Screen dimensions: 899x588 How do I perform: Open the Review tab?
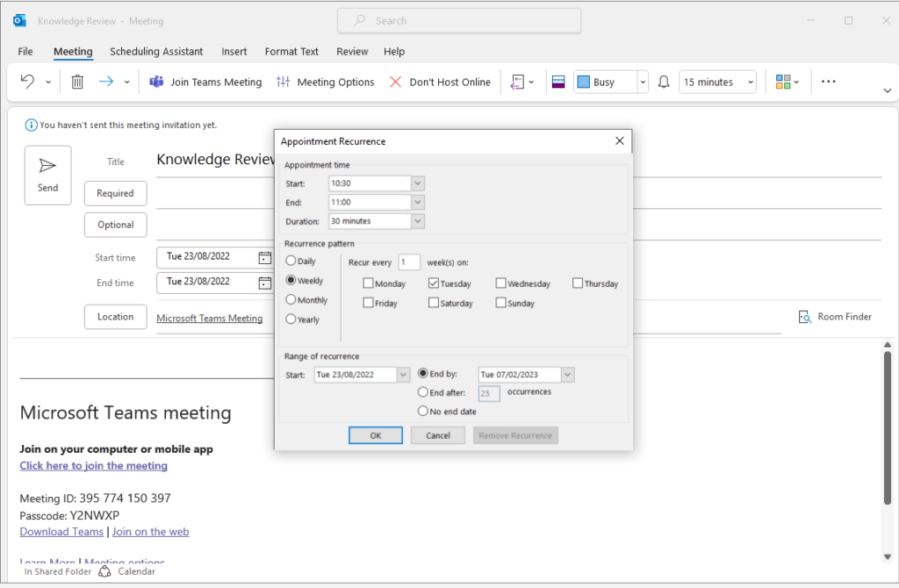[x=352, y=52]
